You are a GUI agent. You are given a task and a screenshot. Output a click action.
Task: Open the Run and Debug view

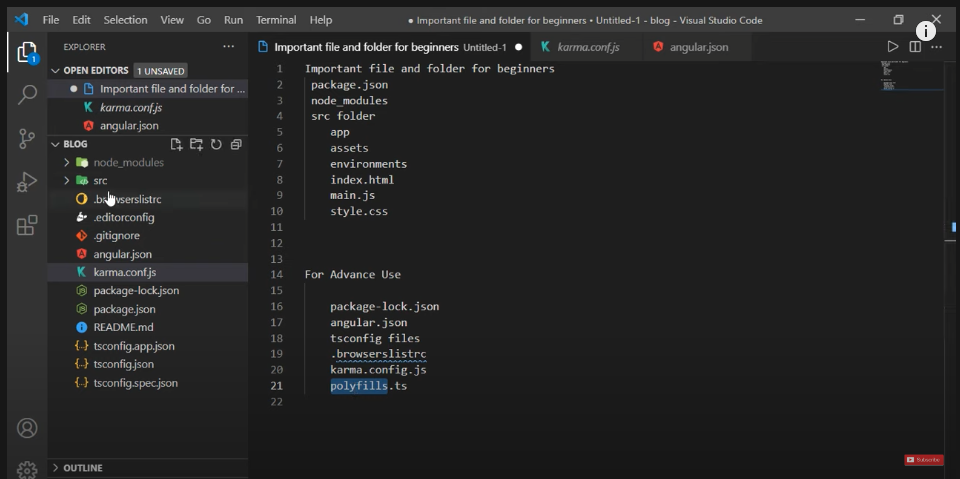click(x=27, y=182)
